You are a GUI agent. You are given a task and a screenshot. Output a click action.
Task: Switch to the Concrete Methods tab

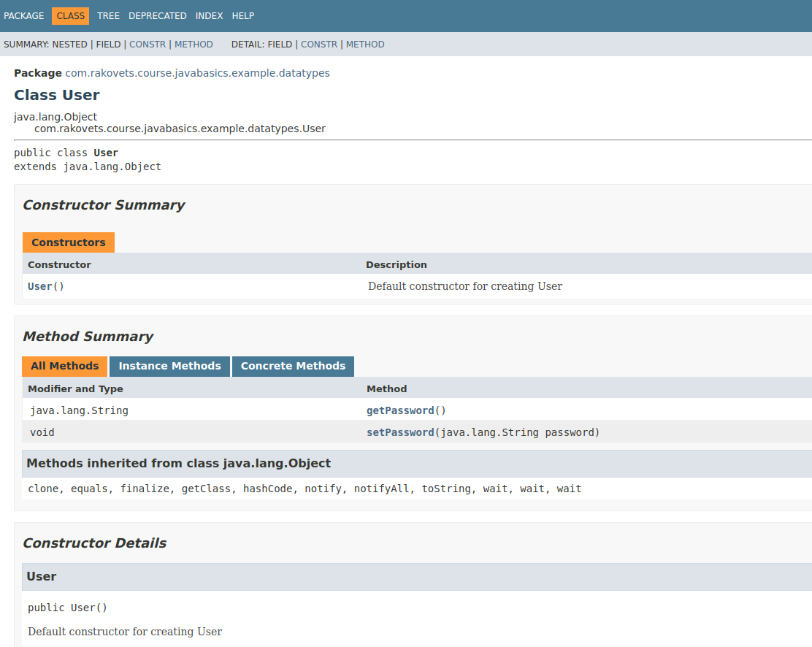point(293,367)
